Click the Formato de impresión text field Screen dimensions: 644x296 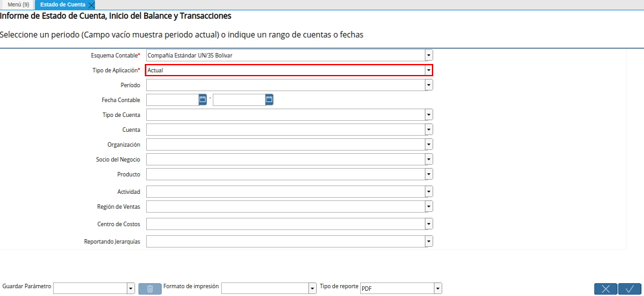coord(265,289)
